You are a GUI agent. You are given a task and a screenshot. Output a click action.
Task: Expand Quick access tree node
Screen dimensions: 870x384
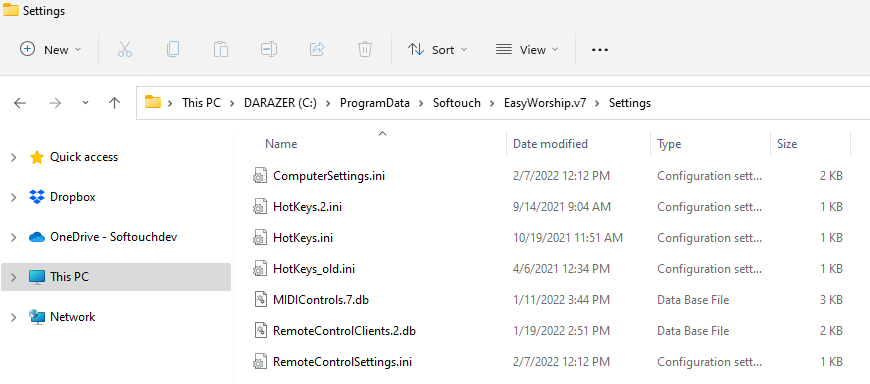click(13, 158)
